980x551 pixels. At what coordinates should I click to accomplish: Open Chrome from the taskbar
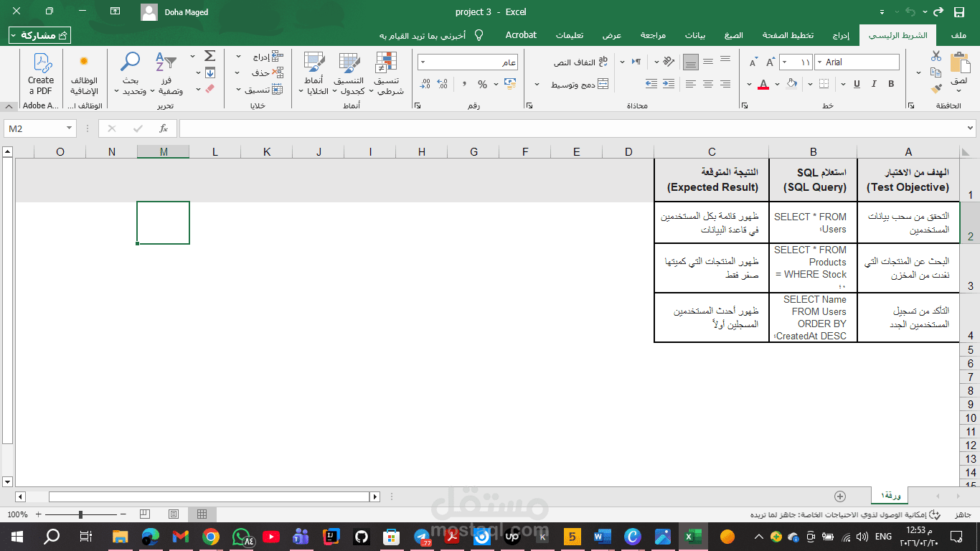click(x=210, y=536)
